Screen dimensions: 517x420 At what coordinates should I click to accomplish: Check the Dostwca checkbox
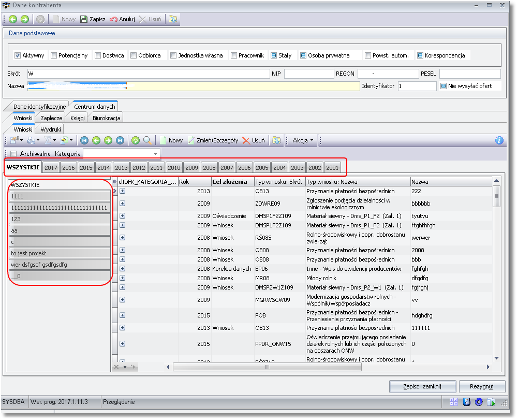click(x=98, y=55)
